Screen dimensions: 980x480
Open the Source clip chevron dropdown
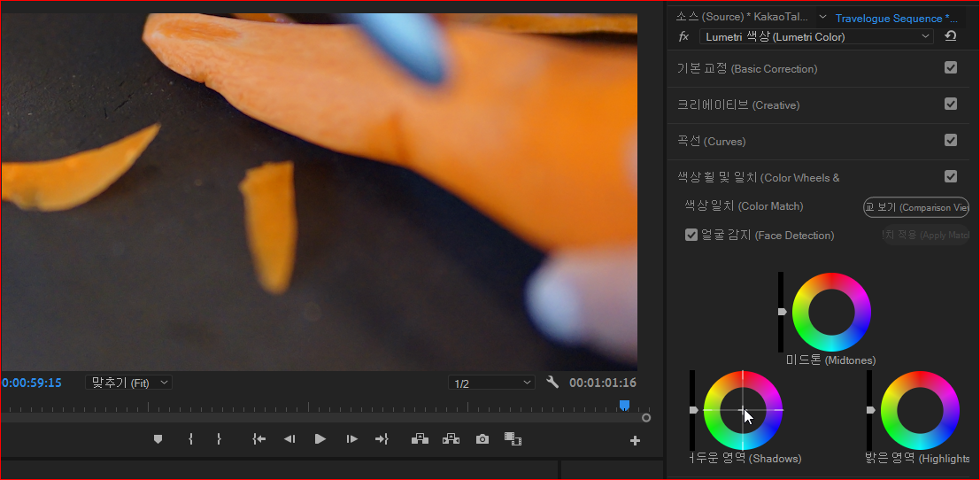[x=822, y=17]
